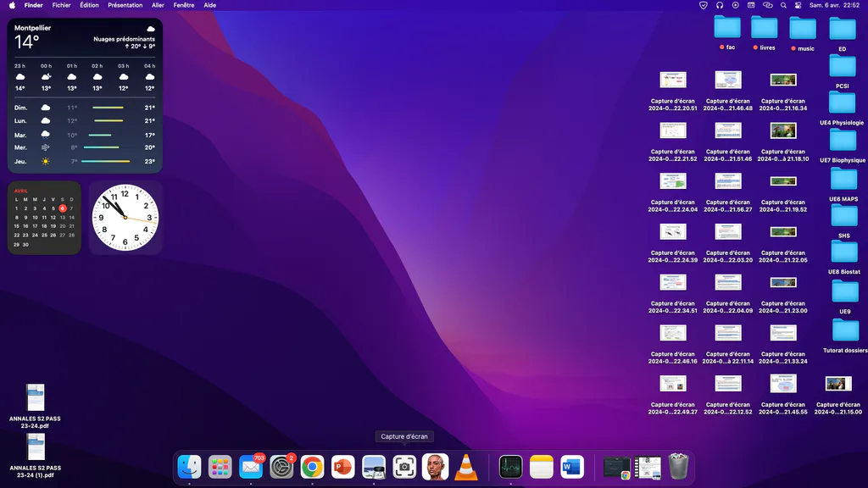
Task: Click the headphones icon in the menu bar
Action: point(720,6)
